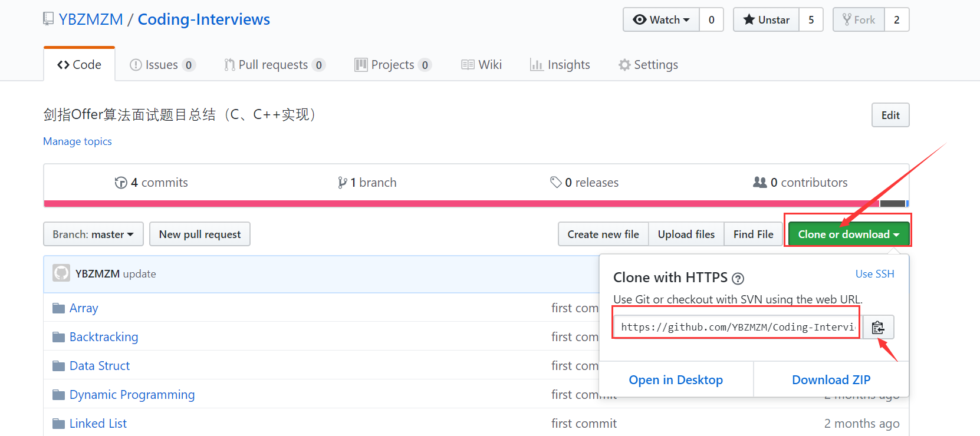Click the folder icon beside Linked List
The height and width of the screenshot is (436, 980).
pyautogui.click(x=58, y=424)
